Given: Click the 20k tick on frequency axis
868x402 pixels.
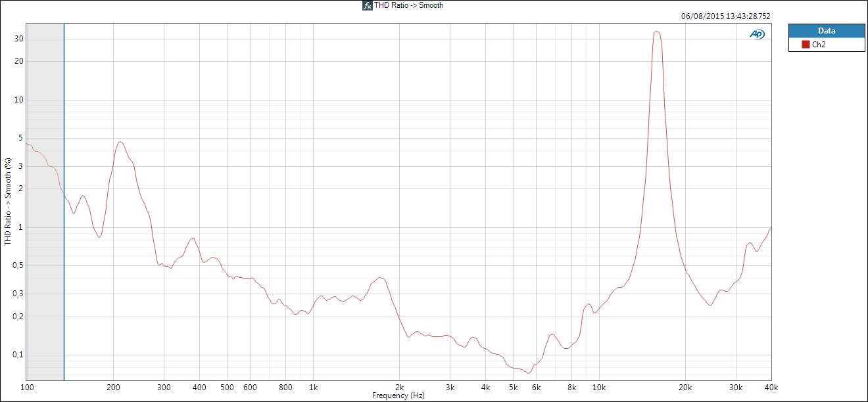Looking at the screenshot, I should [685, 387].
